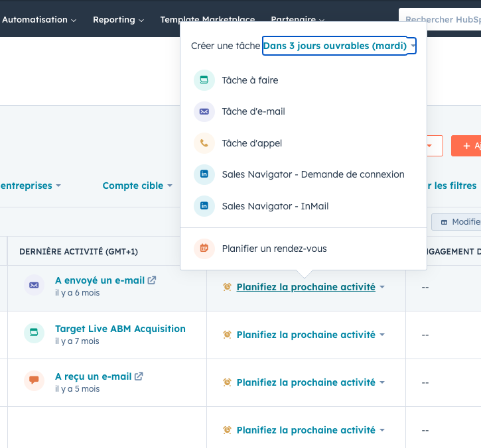The image size is (481, 448).
Task: Open the due date dropdown Dans 3 jours ouvrables
Action: (x=339, y=46)
